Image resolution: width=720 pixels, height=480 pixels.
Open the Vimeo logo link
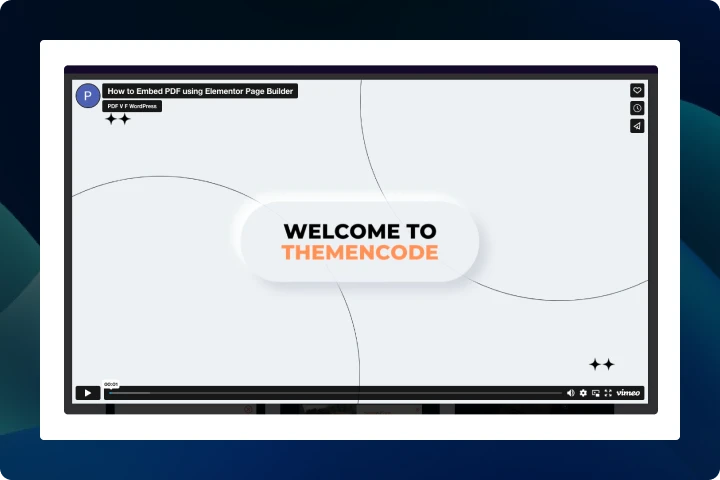(628, 393)
